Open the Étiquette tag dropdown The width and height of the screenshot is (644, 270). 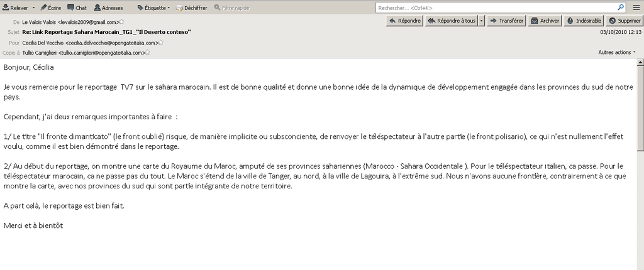coord(153,8)
